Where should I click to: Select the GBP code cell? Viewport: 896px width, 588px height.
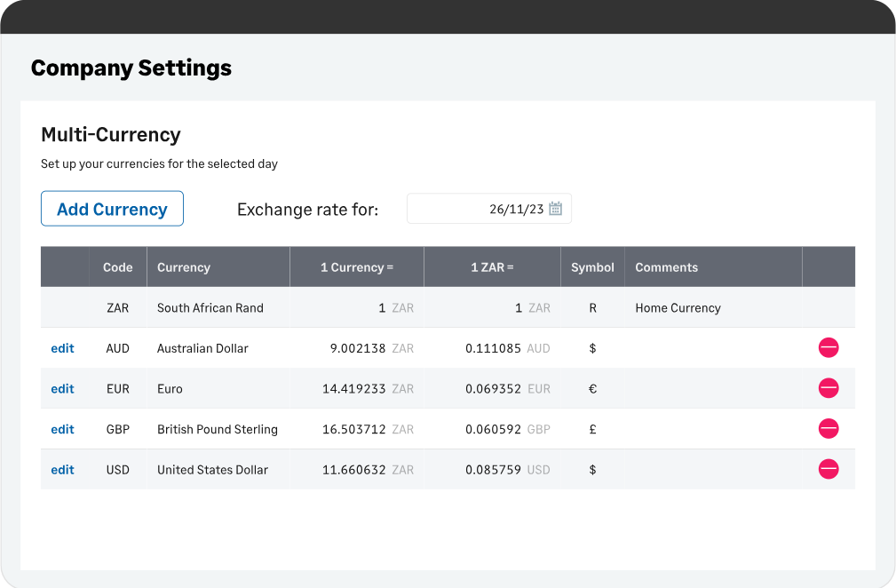118,430
